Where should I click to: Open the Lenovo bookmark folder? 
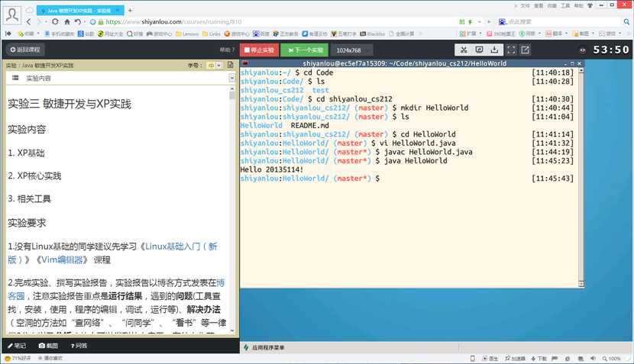click(x=187, y=34)
